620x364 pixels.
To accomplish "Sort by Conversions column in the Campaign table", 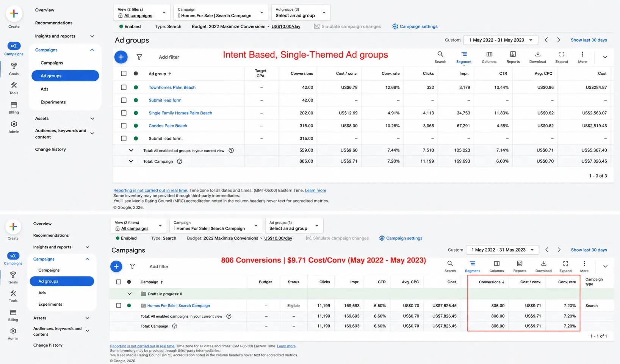I will pyautogui.click(x=492, y=282).
